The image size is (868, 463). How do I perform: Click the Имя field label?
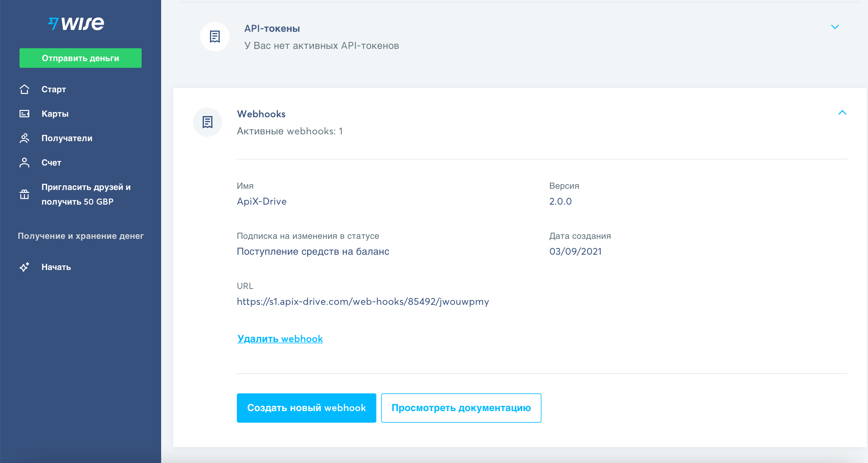(x=245, y=186)
